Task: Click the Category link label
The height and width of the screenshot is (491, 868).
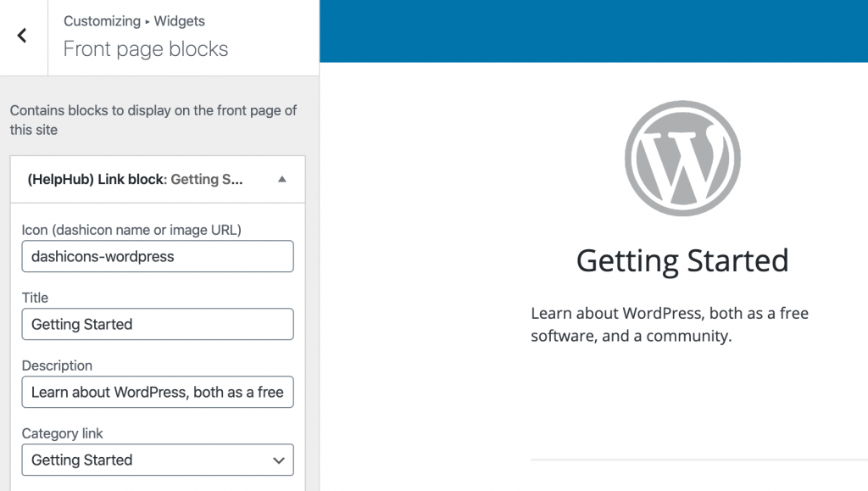Action: (x=63, y=433)
